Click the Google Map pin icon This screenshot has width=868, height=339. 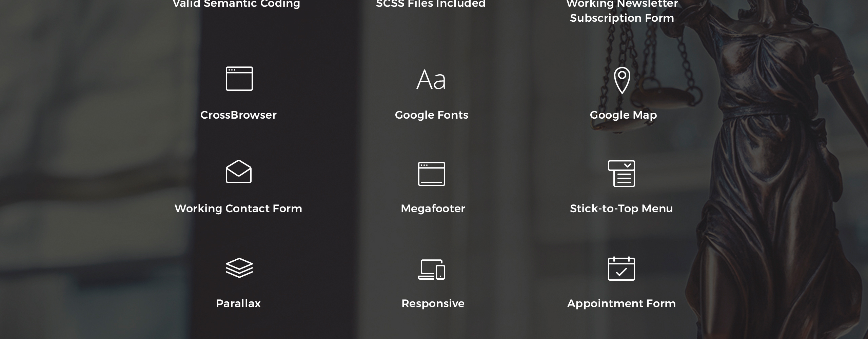point(622,80)
